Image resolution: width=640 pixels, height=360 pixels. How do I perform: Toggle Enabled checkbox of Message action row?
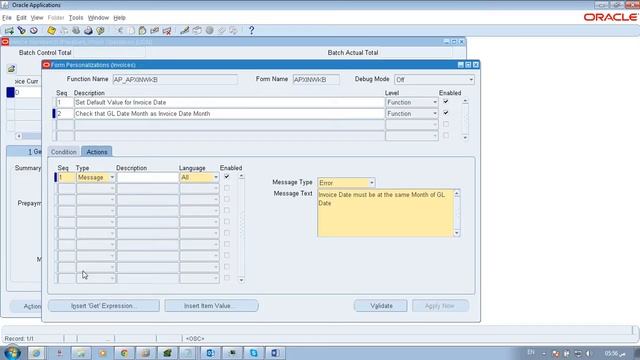[227, 177]
